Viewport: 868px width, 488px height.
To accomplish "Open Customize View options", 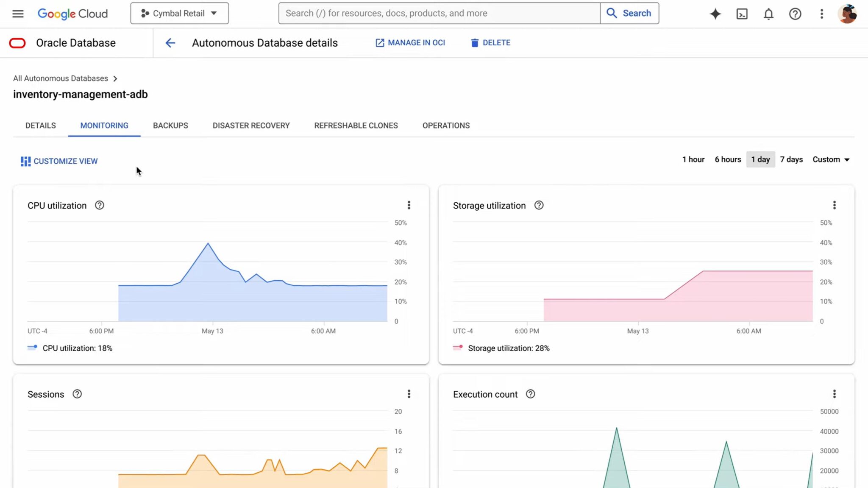I will coord(59,161).
